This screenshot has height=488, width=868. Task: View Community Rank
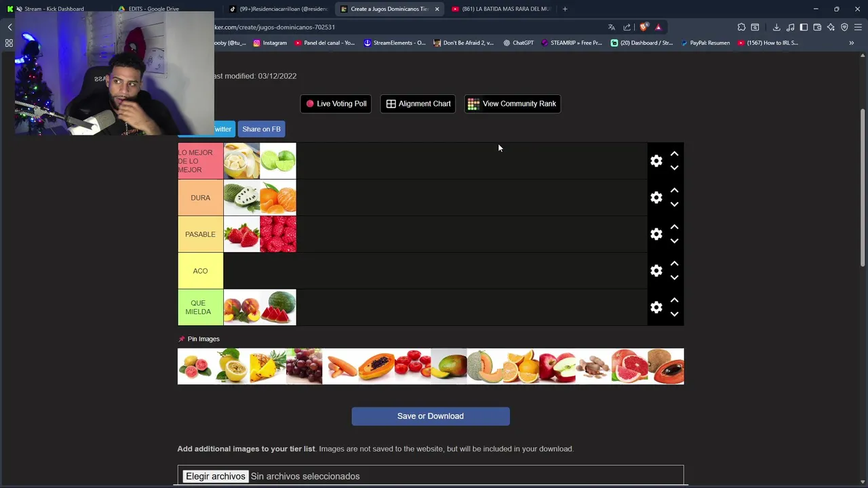(x=512, y=104)
